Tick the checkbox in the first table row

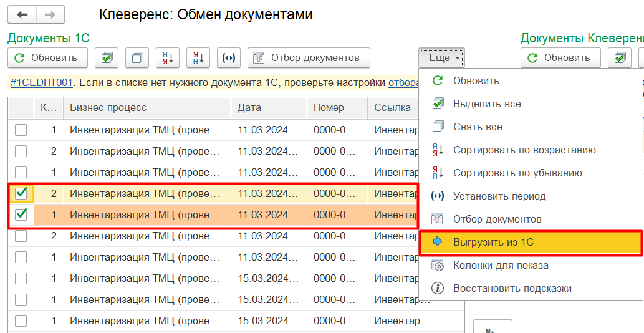coord(21,130)
